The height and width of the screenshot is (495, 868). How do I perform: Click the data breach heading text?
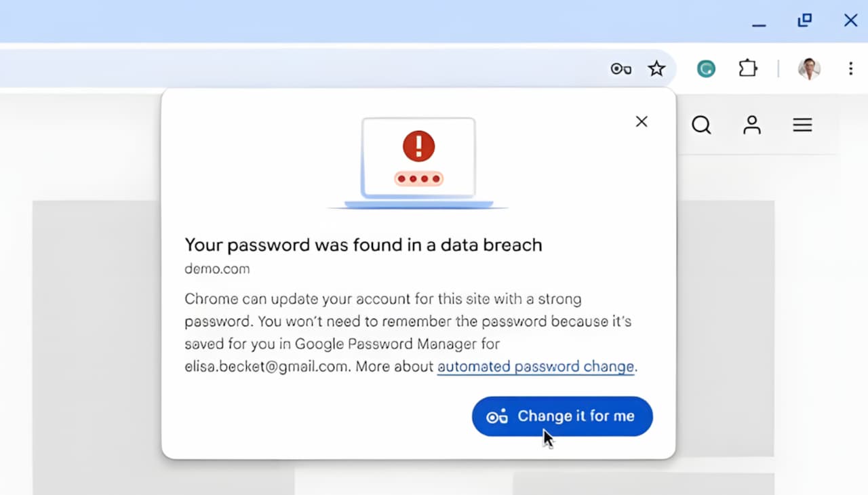click(363, 245)
